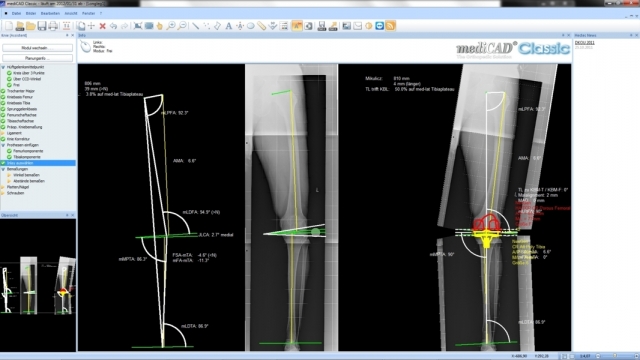Select the ruler measurement tool

261,26
